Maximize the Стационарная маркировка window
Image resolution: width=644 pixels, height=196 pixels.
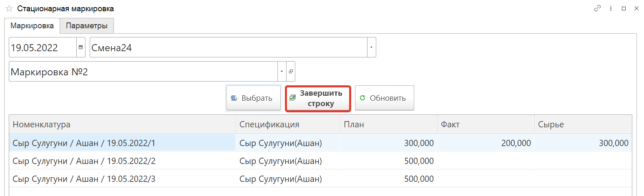point(624,8)
